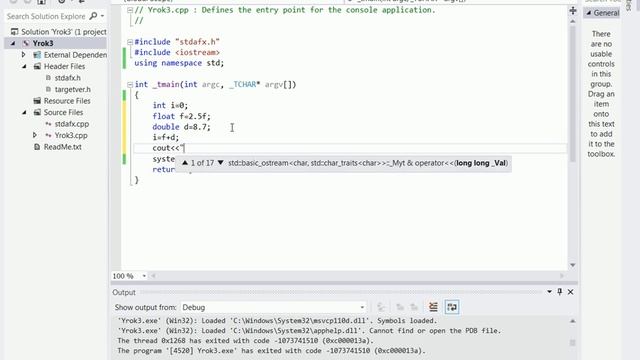
Task: Click the ReadMe.txt document icon
Action: coord(37,147)
